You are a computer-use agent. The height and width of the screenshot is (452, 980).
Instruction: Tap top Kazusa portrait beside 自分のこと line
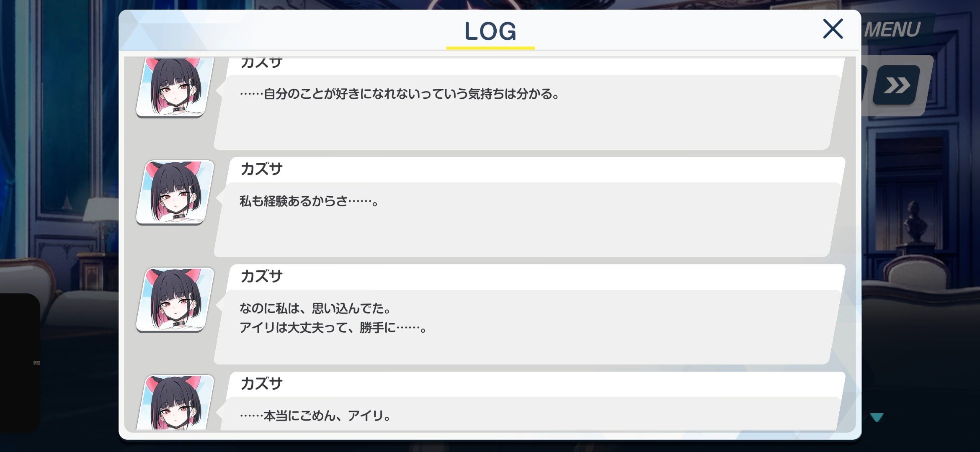(x=175, y=87)
